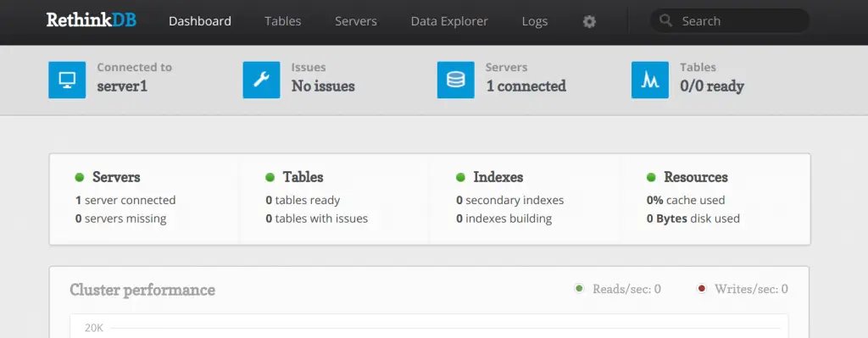This screenshot has width=868, height=338.
Task: View the Logs tab
Action: tap(535, 21)
